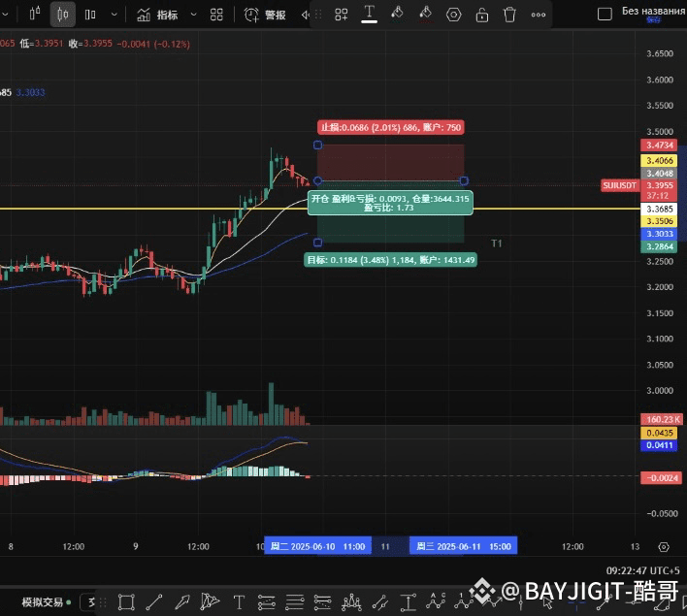Click the SUIUSDT symbol price tag
This screenshot has width=687, height=616.
pyautogui.click(x=619, y=185)
